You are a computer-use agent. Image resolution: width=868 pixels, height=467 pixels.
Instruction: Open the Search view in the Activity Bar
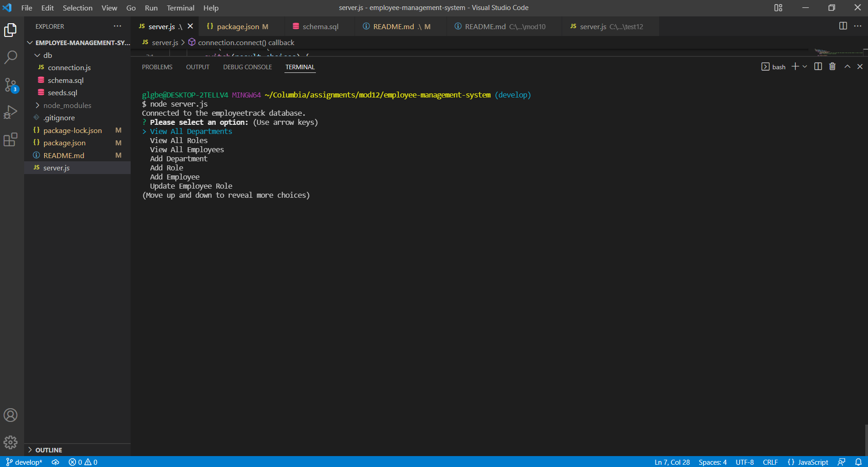10,56
